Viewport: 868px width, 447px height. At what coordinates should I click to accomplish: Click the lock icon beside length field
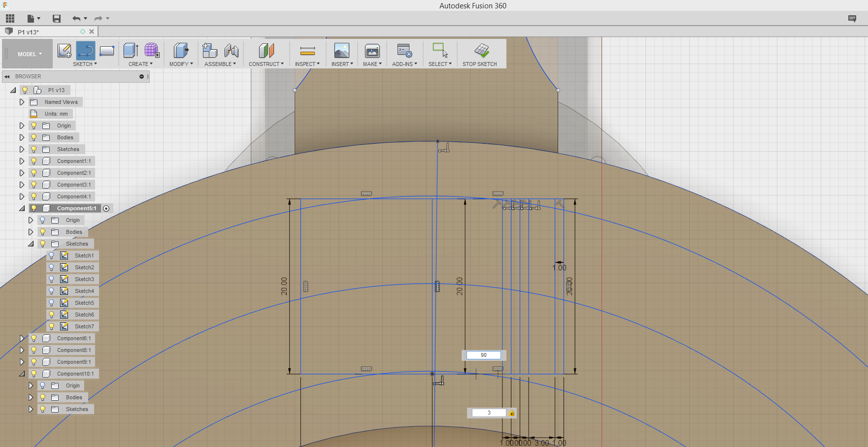coord(512,413)
